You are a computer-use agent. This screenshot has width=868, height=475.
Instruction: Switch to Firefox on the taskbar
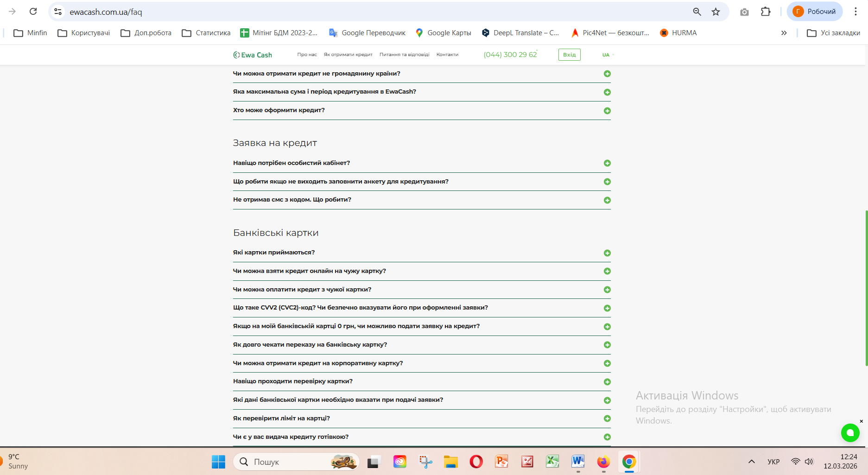(x=603, y=462)
